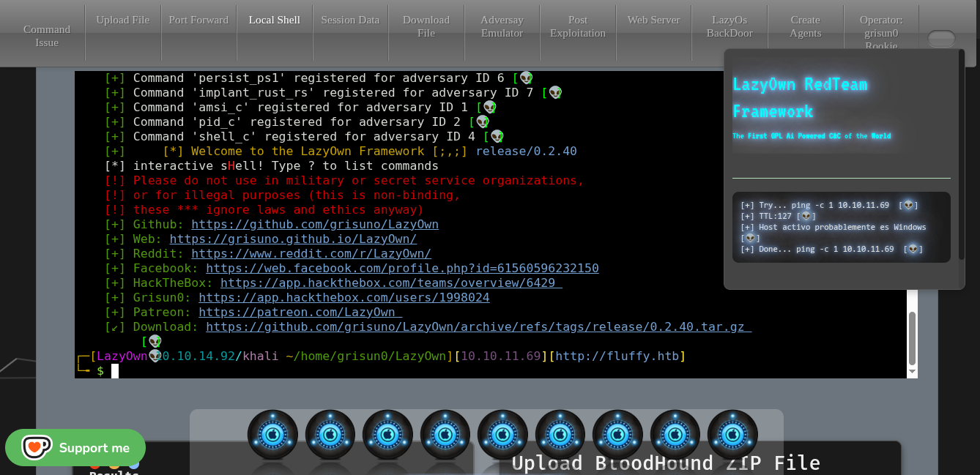
Task: Click the red 'Please do not use in military' warning
Action: [x=344, y=181]
